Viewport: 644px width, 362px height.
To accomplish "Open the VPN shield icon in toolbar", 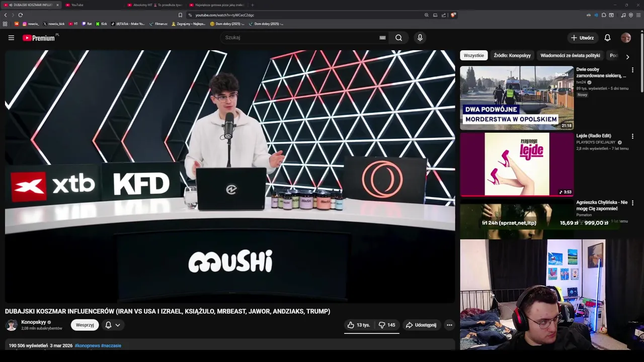I will tap(631, 15).
